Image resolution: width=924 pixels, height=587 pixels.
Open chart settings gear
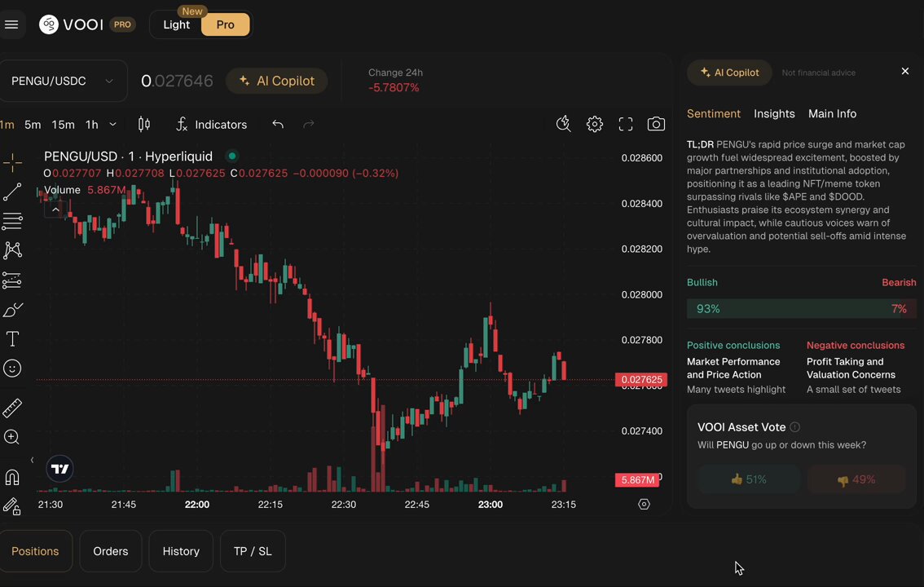click(595, 124)
